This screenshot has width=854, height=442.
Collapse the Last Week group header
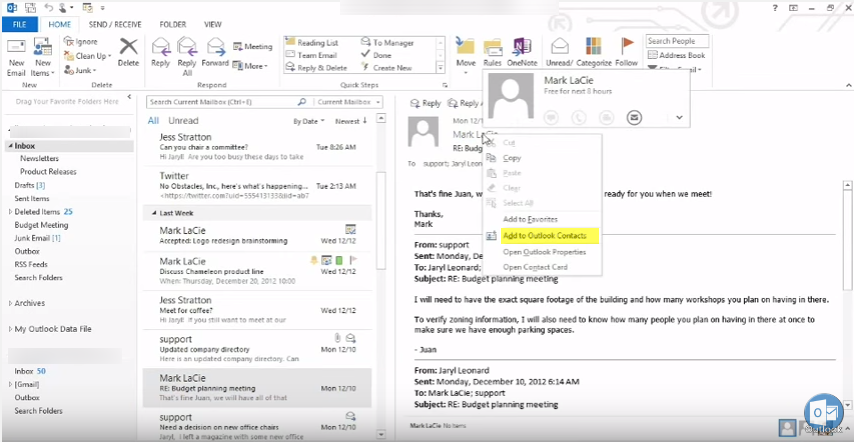(x=155, y=213)
